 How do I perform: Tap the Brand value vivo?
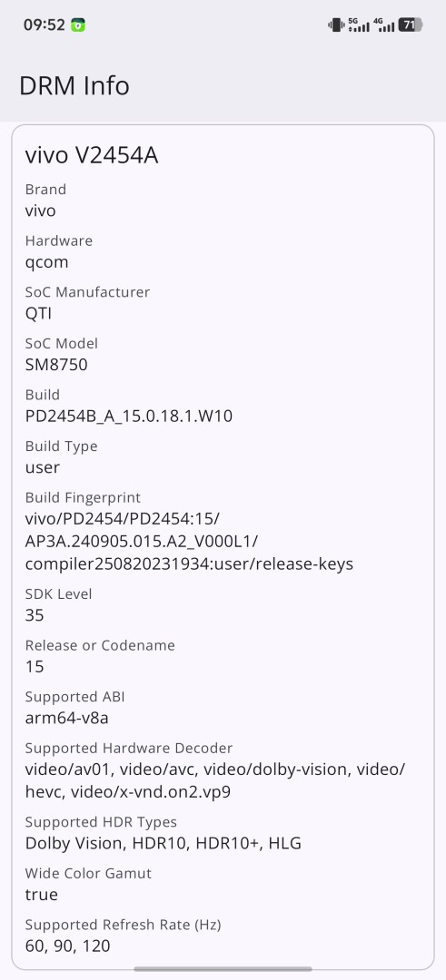40,211
